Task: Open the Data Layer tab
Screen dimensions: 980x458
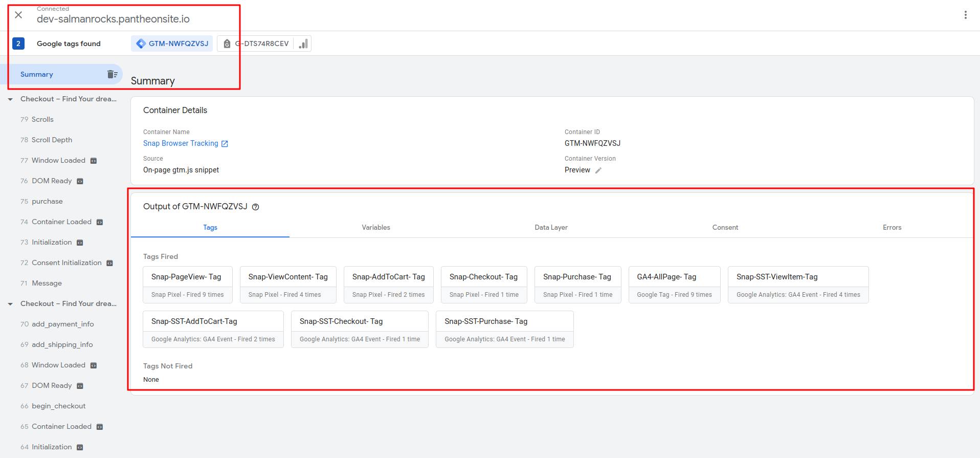Action: click(551, 227)
